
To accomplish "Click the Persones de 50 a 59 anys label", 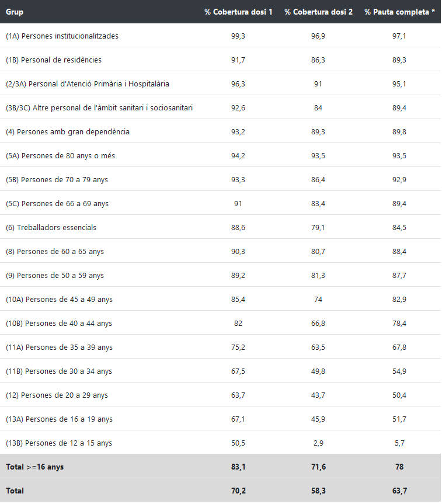I will pos(55,275).
